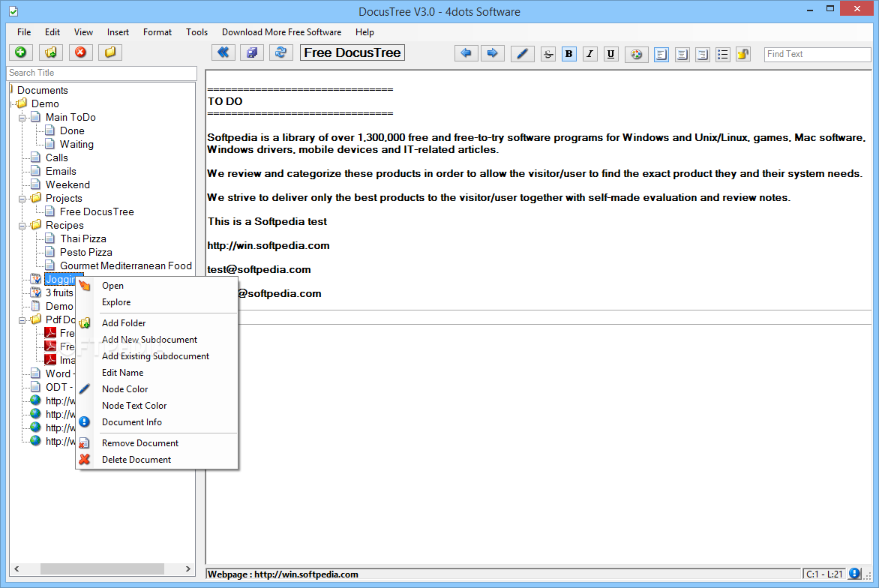
Task: Click the refresh arrows toolbar icon
Action: (280, 52)
